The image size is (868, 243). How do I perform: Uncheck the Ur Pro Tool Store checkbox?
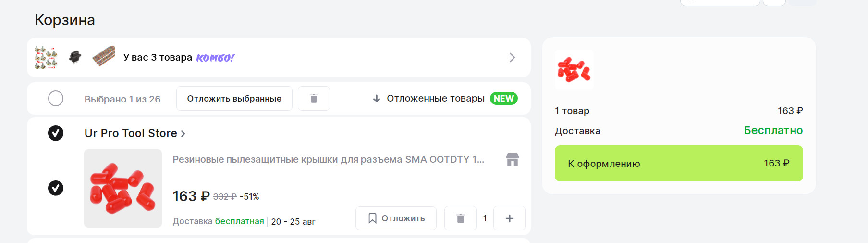tap(56, 133)
